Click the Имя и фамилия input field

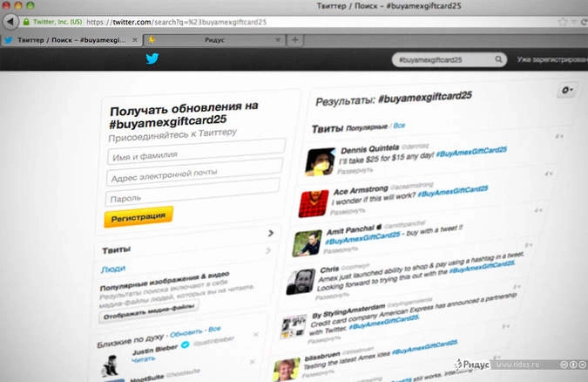click(196, 156)
